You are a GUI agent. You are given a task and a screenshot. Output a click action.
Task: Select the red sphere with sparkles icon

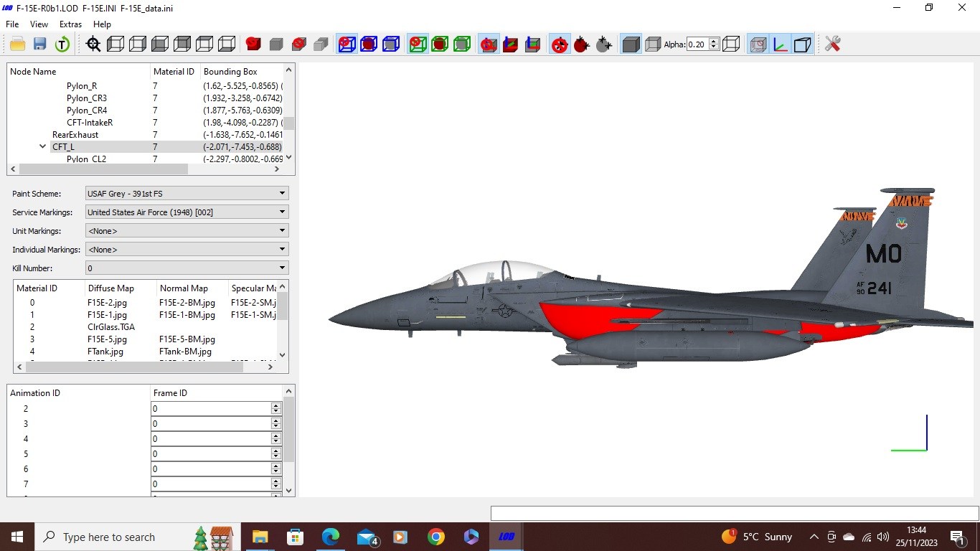coord(582,44)
